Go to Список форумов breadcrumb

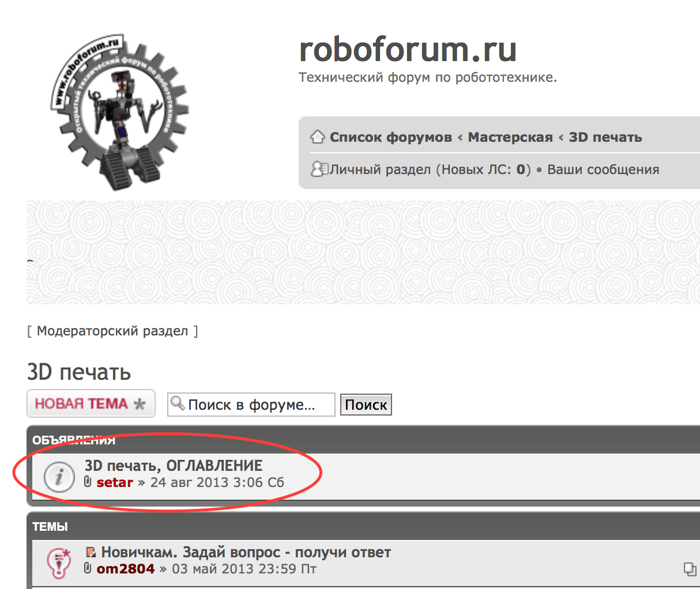(391, 137)
